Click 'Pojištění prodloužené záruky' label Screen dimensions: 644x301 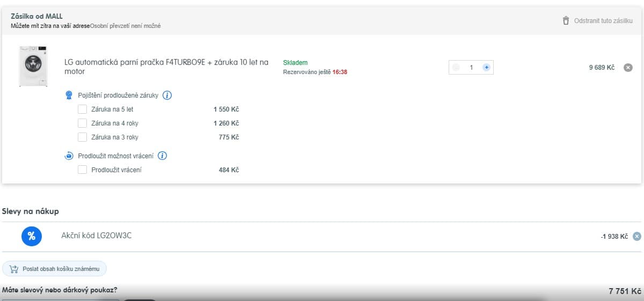coord(118,96)
